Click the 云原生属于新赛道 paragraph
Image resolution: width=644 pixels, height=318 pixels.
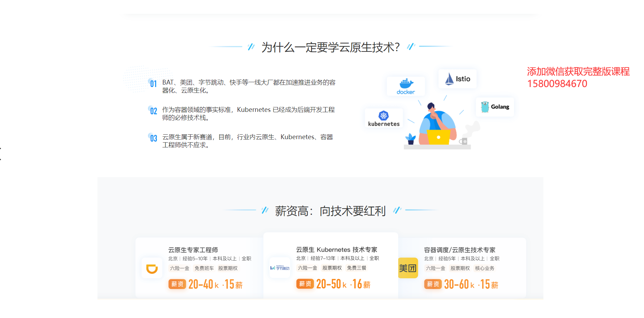click(248, 141)
